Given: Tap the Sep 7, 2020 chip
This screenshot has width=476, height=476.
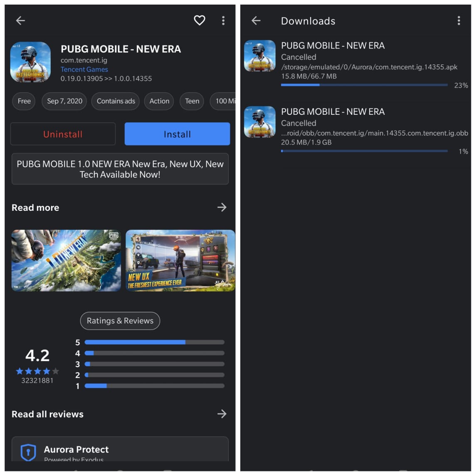Looking at the screenshot, I should 64,101.
